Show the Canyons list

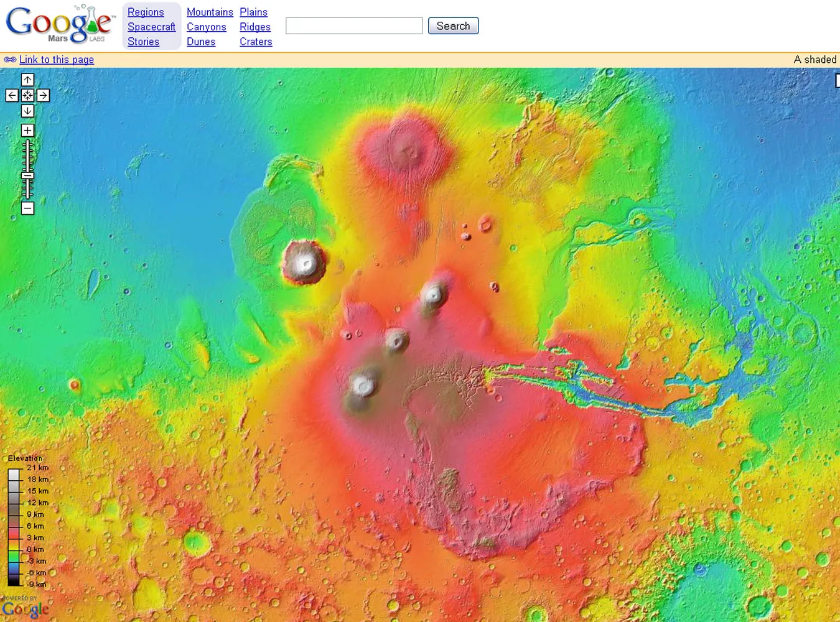(206, 27)
